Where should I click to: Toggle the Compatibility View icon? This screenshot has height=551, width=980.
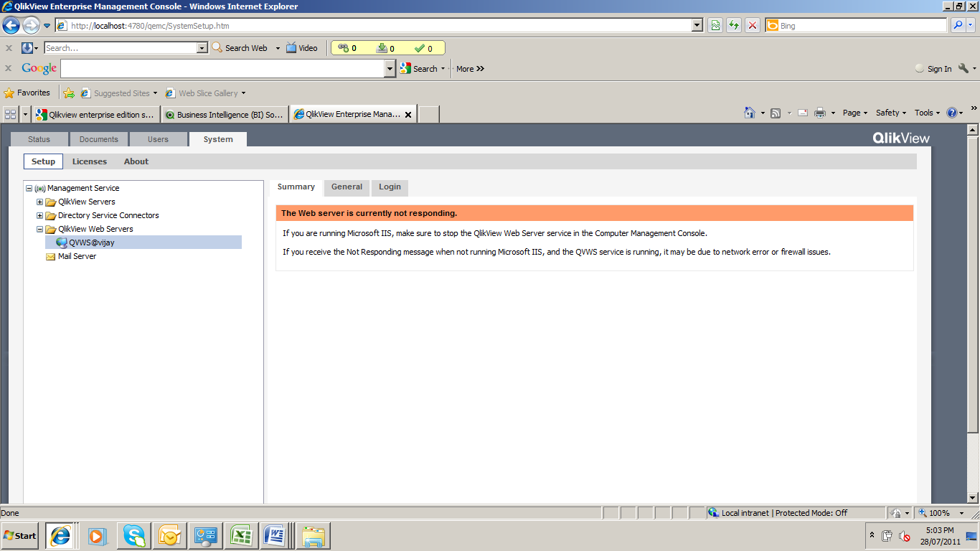(715, 26)
